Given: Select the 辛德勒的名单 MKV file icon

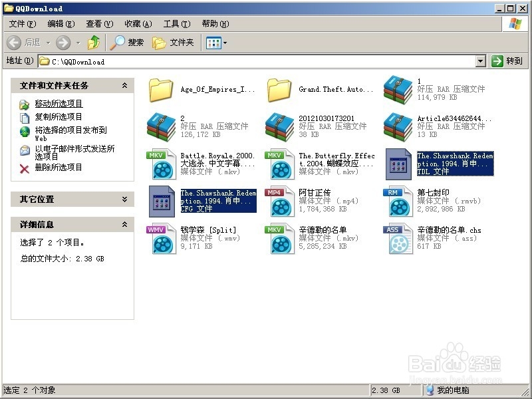Looking at the screenshot, I should [279, 239].
